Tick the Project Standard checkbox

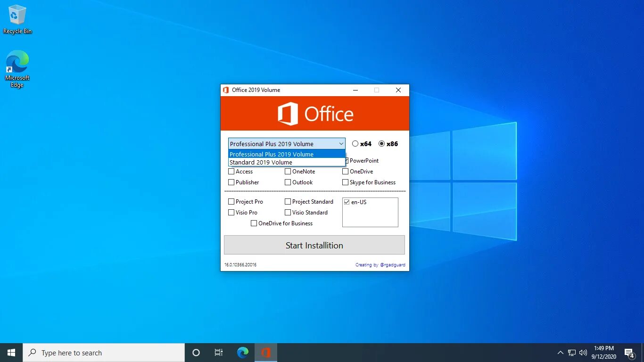click(288, 202)
